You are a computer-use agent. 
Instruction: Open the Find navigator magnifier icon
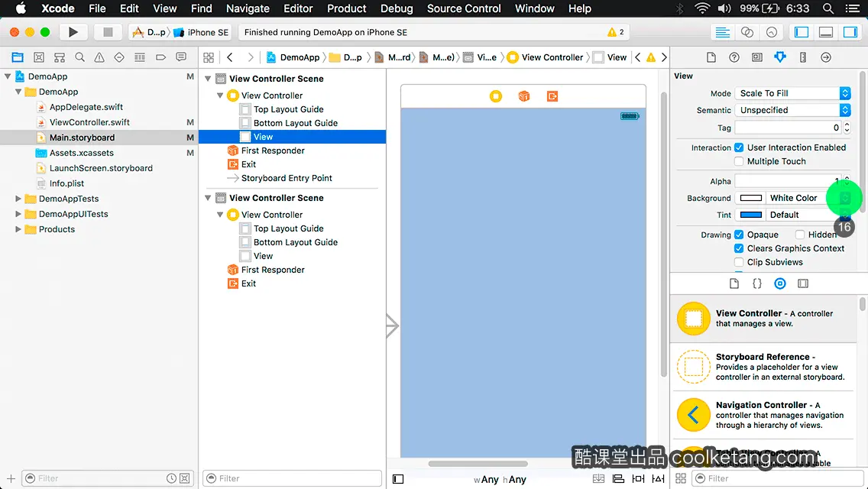tap(79, 57)
